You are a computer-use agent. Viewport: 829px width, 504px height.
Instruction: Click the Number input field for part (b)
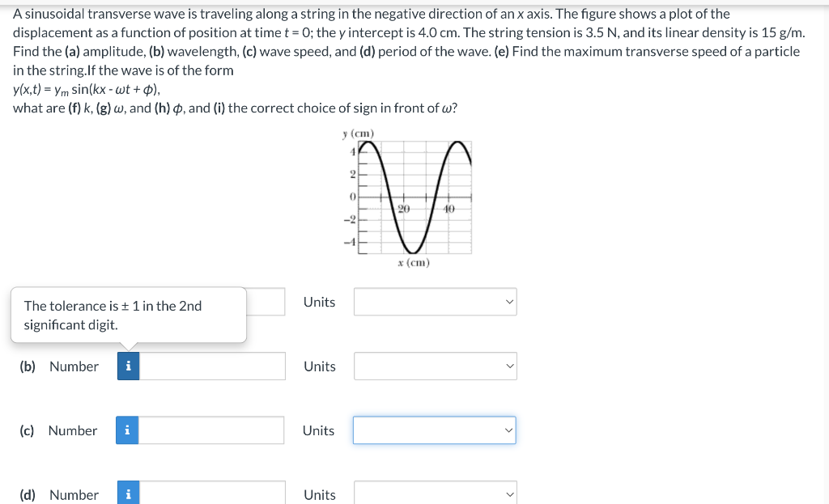coord(210,366)
